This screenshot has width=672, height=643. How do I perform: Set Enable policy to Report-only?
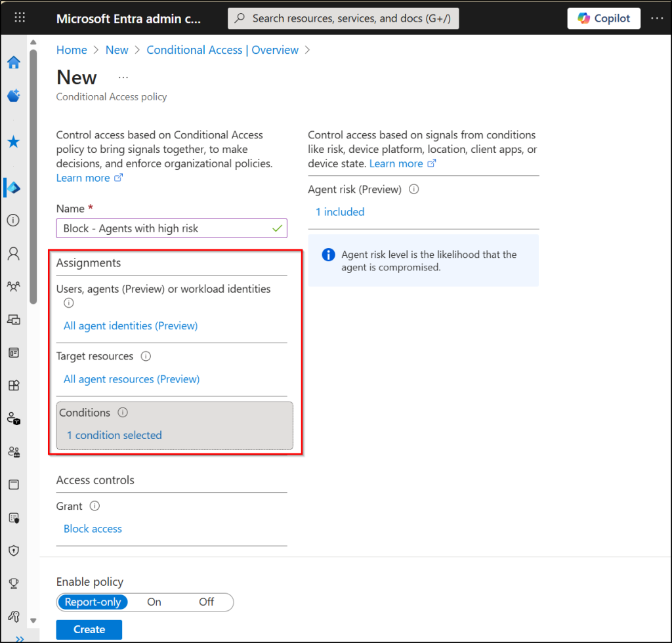pos(93,602)
